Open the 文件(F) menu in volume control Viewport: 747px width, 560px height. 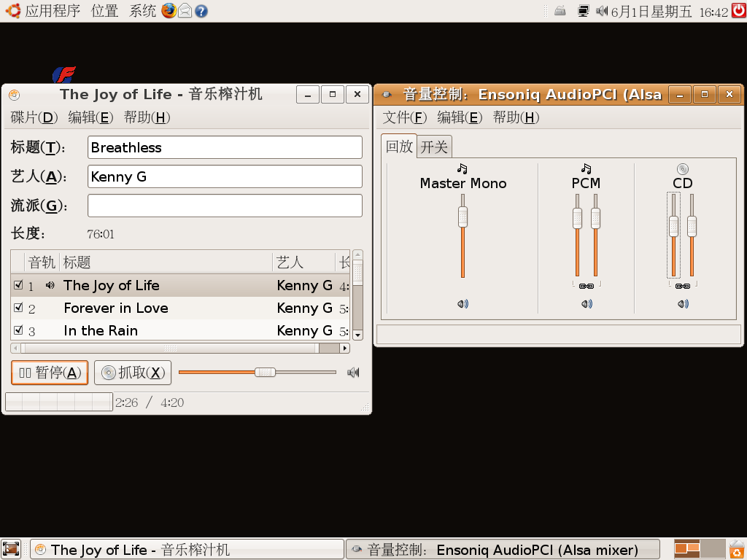pyautogui.click(x=404, y=117)
